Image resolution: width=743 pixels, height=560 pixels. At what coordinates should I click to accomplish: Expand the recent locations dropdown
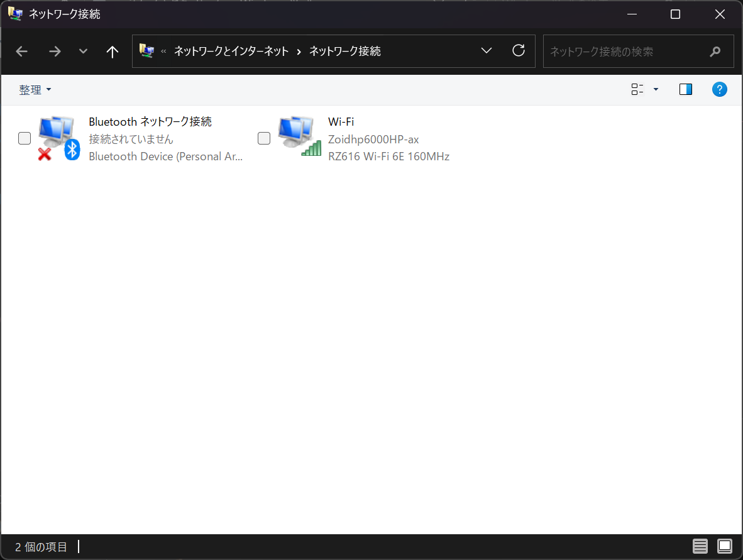click(x=83, y=52)
